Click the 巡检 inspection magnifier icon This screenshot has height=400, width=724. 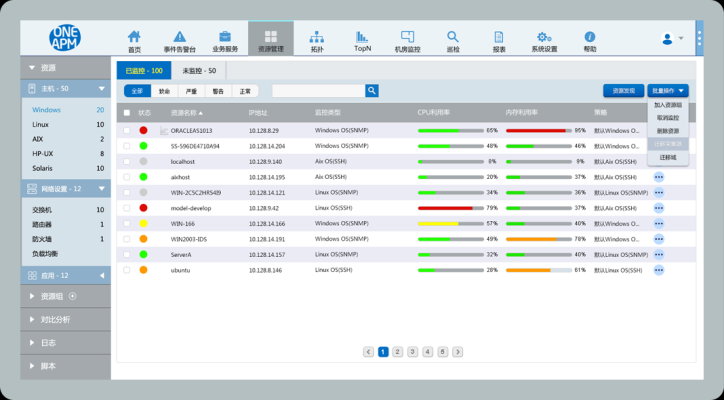pyautogui.click(x=453, y=36)
